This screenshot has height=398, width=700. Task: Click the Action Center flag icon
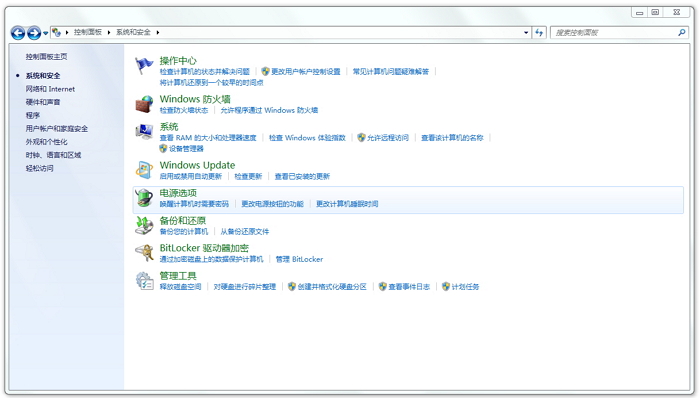click(144, 66)
